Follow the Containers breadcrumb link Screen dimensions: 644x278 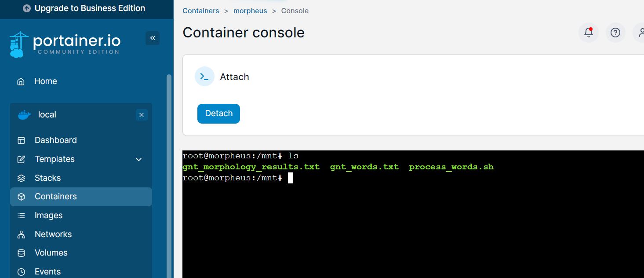coord(201,11)
